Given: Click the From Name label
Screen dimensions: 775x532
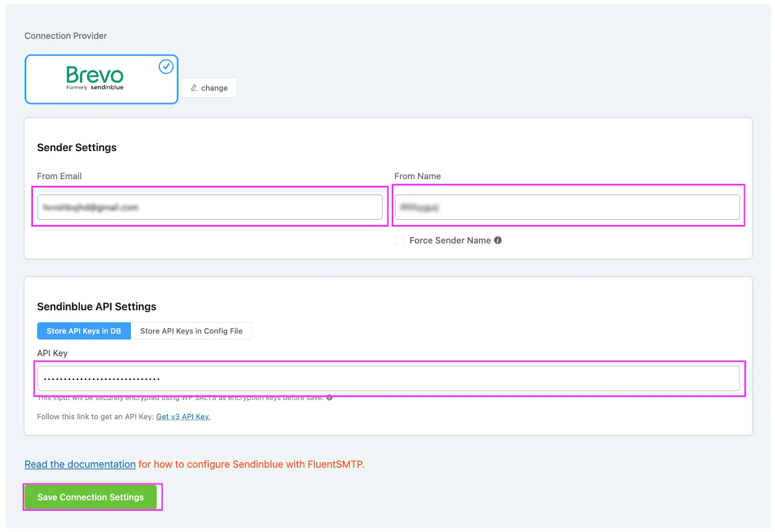Looking at the screenshot, I should (x=418, y=176).
